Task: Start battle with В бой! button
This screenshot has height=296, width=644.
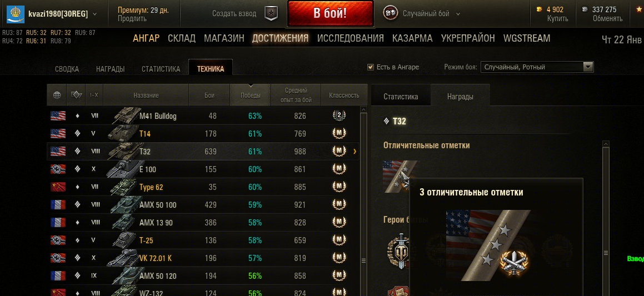Action: point(331,13)
